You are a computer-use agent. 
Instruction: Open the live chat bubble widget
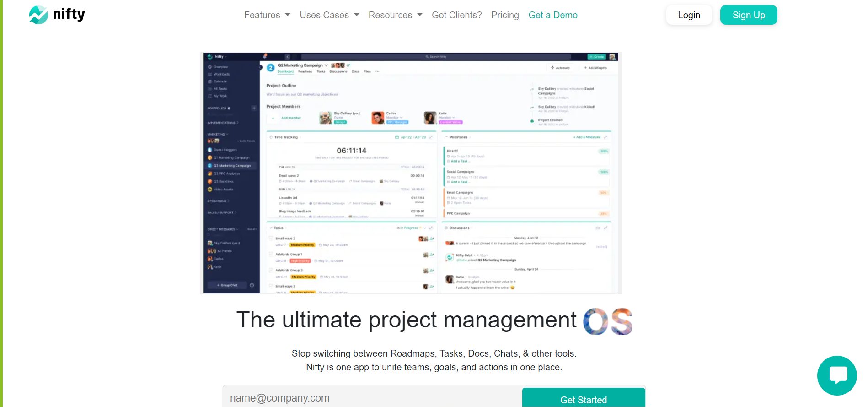(837, 375)
